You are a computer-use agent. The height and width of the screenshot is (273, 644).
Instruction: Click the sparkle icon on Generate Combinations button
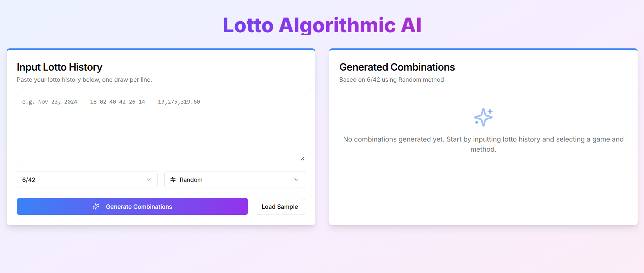[x=96, y=206]
